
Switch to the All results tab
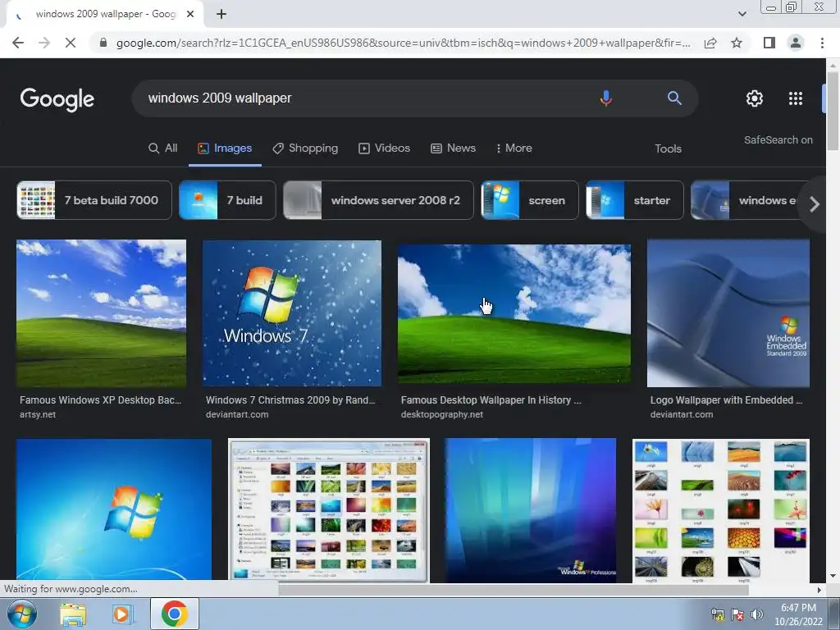(163, 148)
